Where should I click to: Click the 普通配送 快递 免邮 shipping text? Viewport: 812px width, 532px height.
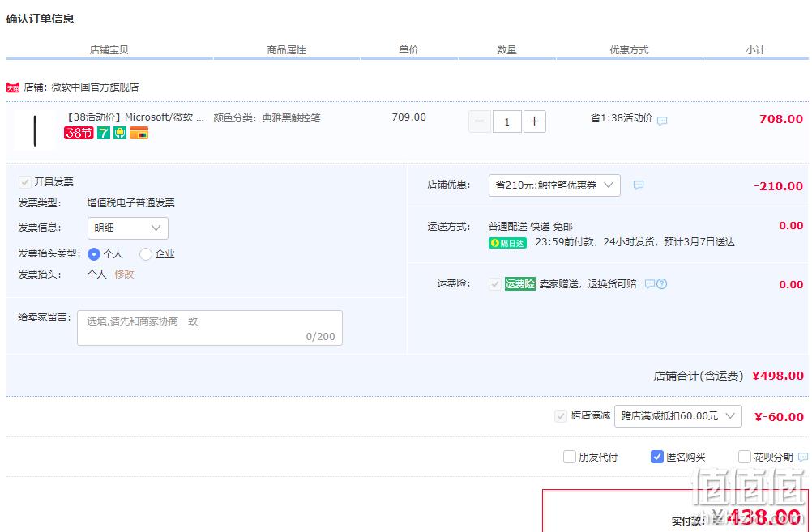pyautogui.click(x=530, y=227)
